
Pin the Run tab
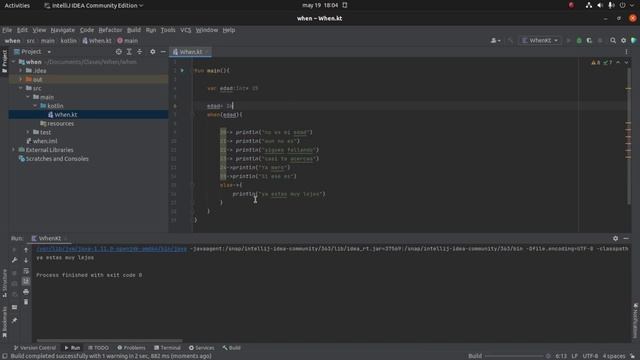(x=14, y=320)
